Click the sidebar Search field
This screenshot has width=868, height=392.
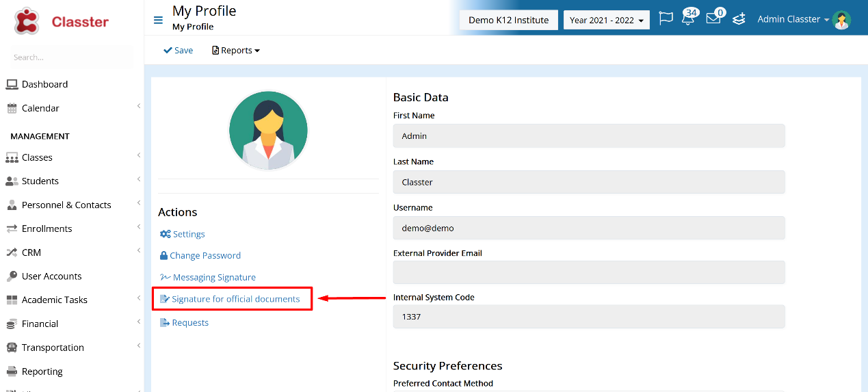pos(72,57)
